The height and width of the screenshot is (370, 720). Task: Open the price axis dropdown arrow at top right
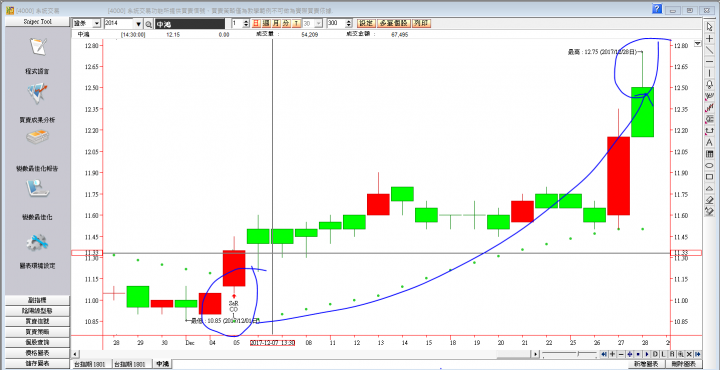click(698, 44)
